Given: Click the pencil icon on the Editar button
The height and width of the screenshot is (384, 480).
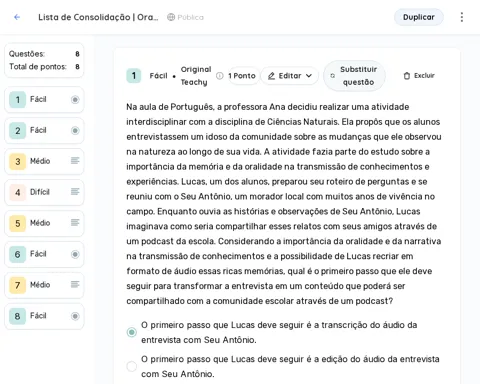Looking at the screenshot, I should (271, 76).
